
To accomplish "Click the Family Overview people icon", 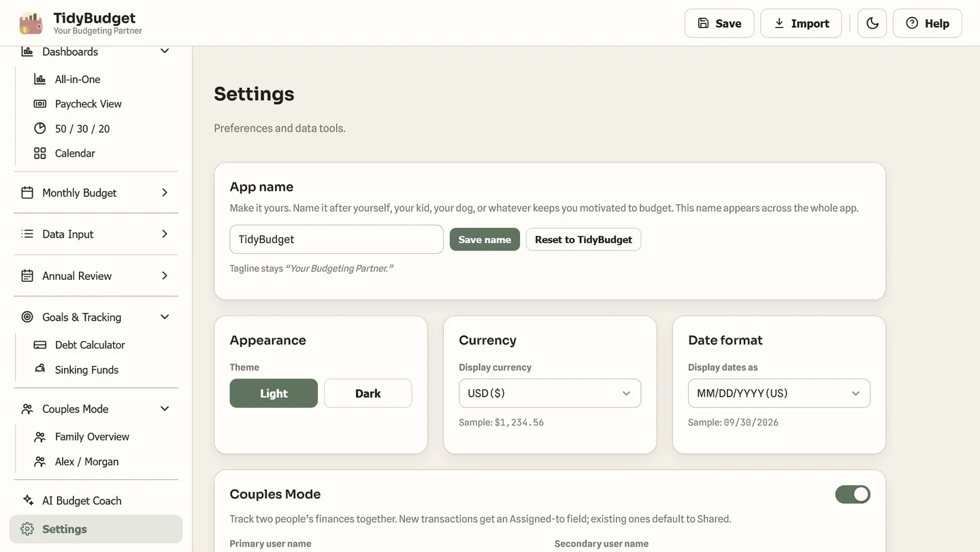I will click(40, 437).
